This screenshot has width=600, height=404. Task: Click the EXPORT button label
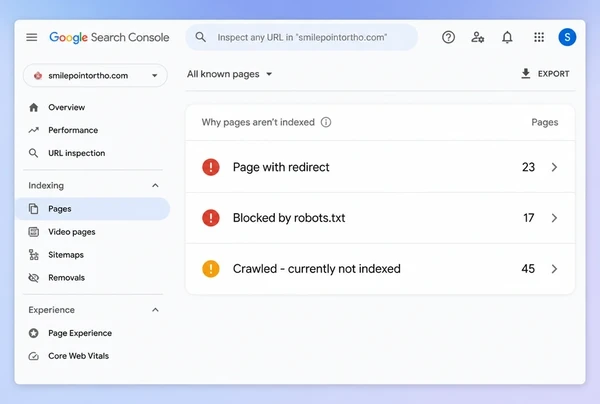(x=553, y=73)
